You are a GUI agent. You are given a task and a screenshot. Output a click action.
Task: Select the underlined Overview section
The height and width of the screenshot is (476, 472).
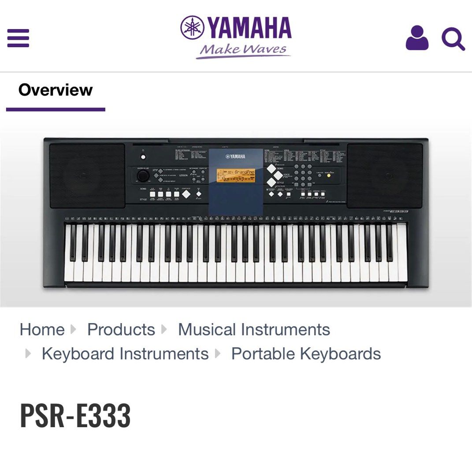pos(55,89)
